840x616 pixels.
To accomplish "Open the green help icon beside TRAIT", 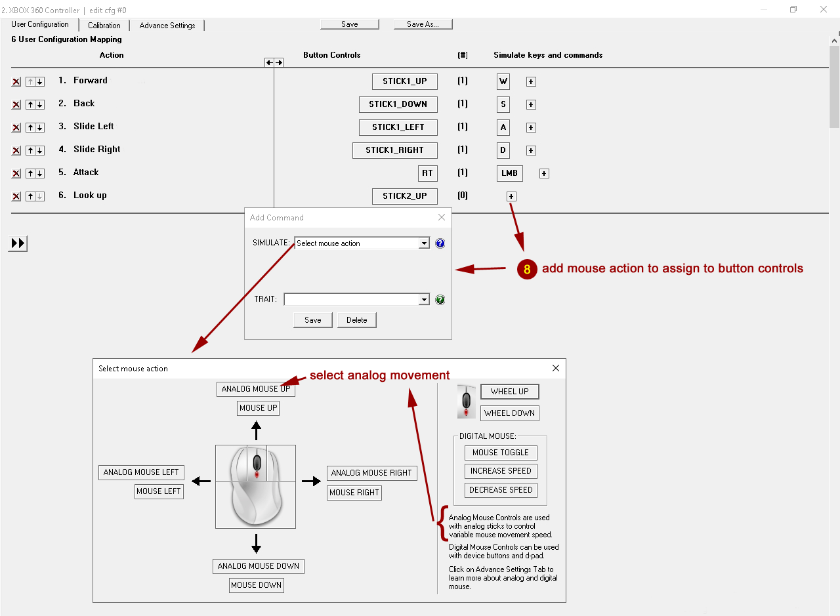I will click(440, 300).
